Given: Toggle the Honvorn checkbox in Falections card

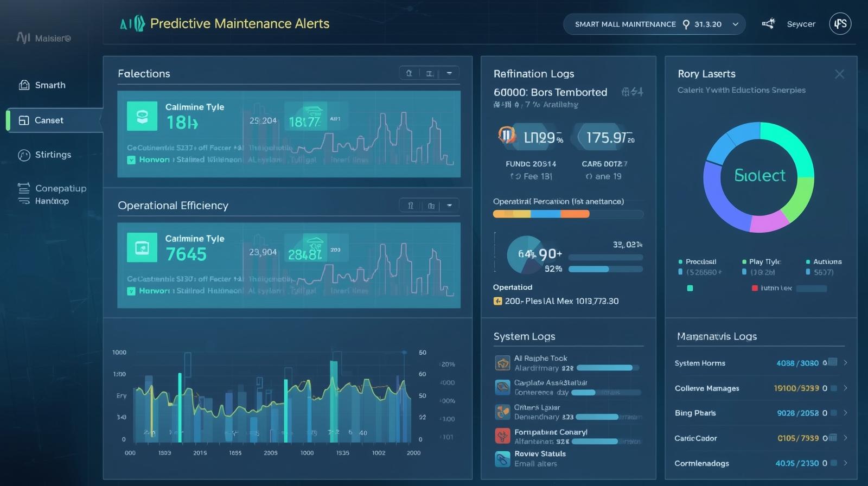Looking at the screenshot, I should click(131, 160).
